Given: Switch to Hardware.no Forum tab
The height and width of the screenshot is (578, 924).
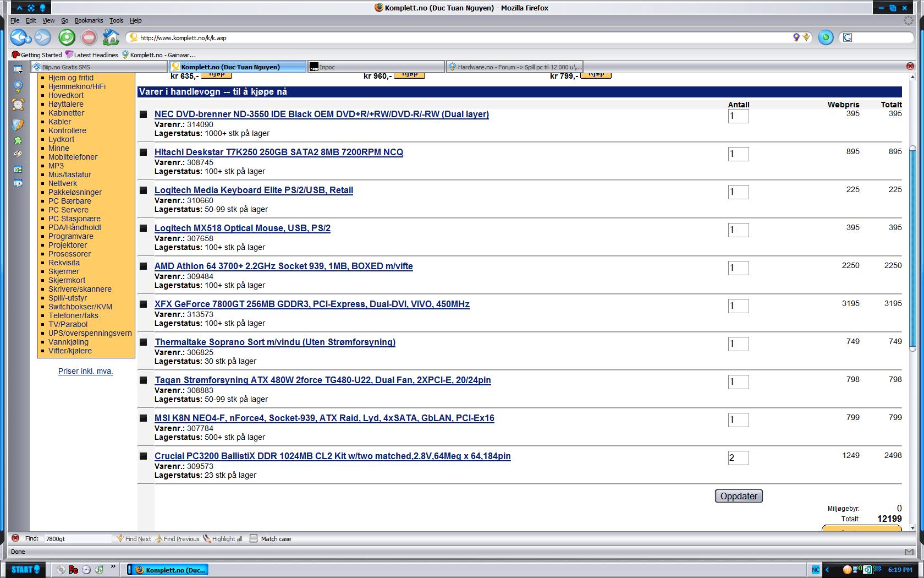Looking at the screenshot, I should (x=515, y=67).
